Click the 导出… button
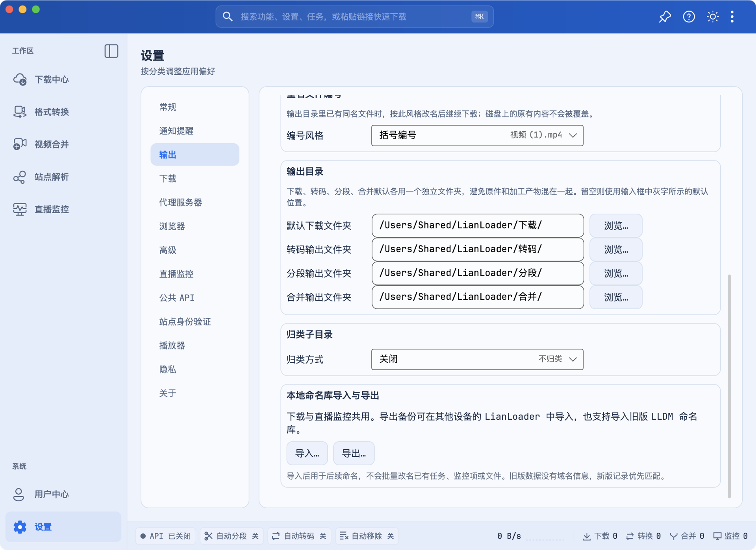 354,453
